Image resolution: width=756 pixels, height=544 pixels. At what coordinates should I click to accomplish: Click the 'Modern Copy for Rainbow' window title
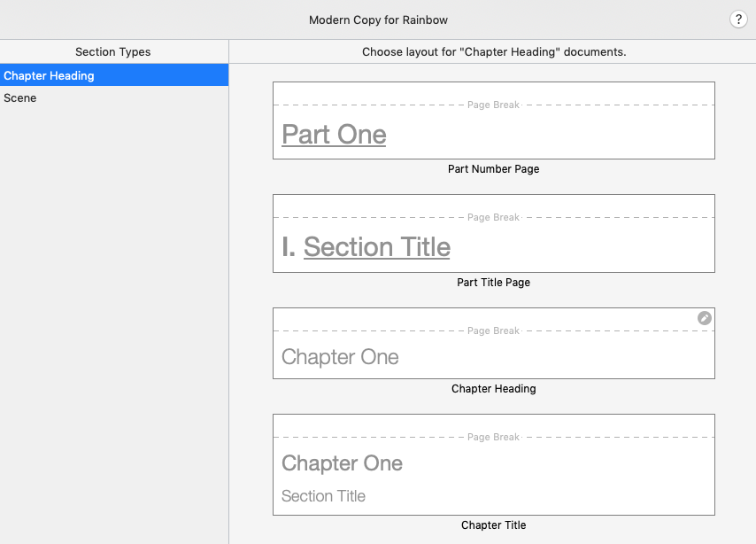click(x=379, y=19)
